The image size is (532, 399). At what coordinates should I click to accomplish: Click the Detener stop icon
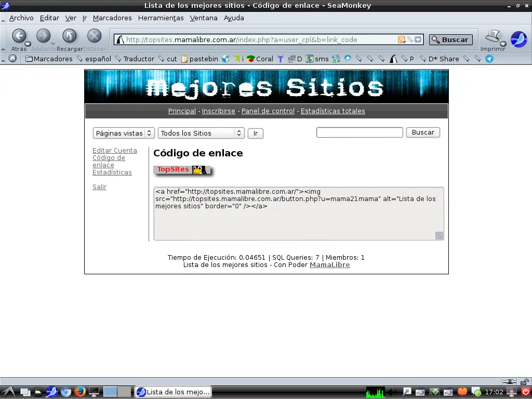click(94, 36)
